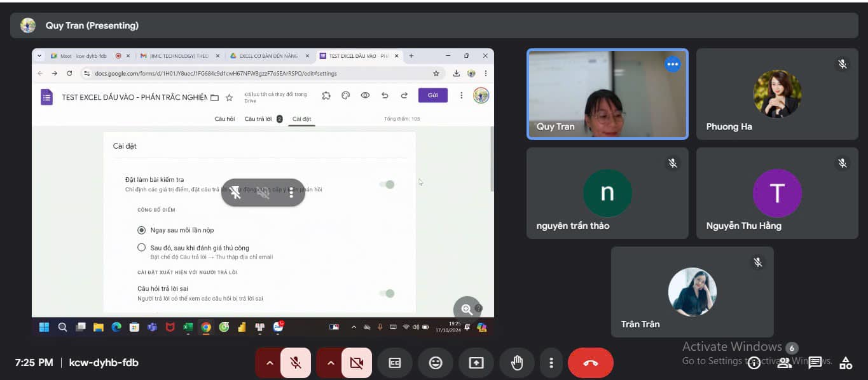868x380 pixels.
Task: Open the 'Câu trả lời' tab
Action: point(258,119)
